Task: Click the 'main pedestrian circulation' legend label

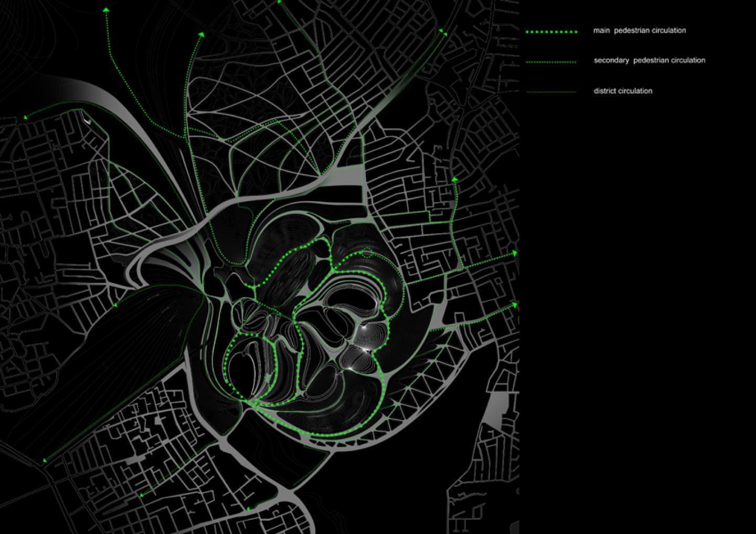Action: [639, 30]
